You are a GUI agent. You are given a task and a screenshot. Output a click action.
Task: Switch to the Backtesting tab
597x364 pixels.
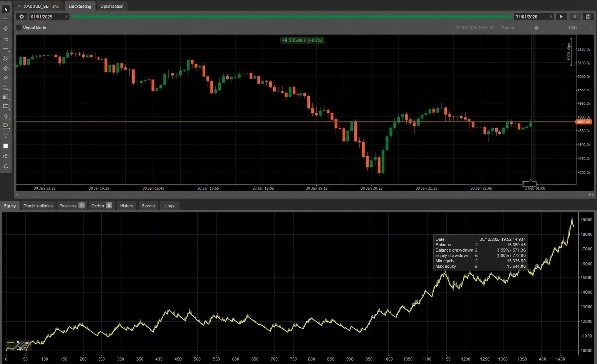coord(80,6)
